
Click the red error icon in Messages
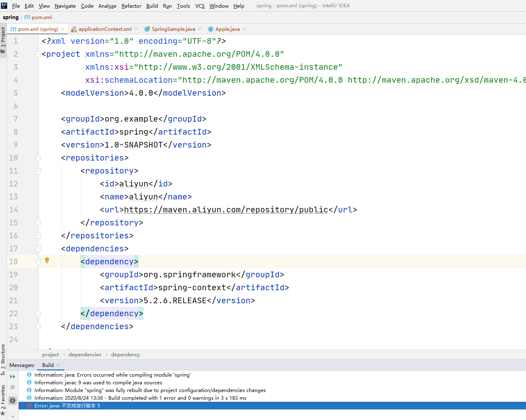29,405
